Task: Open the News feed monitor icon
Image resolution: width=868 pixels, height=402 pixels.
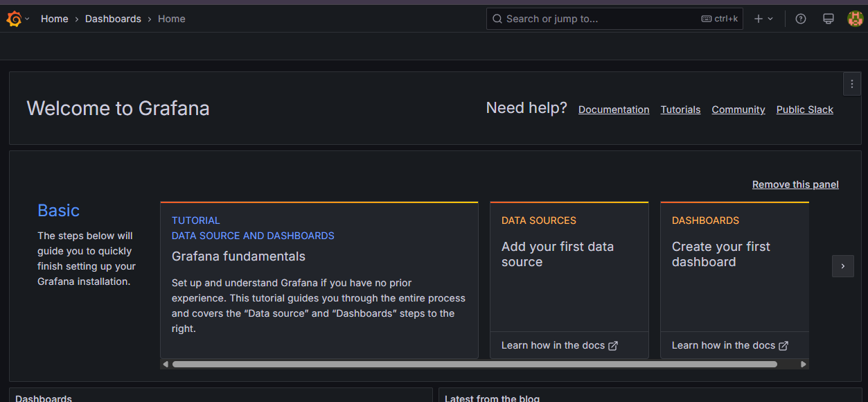Action: pyautogui.click(x=828, y=19)
